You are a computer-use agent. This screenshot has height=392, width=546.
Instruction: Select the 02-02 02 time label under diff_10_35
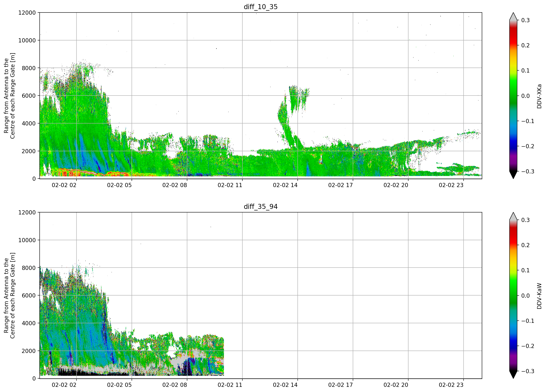(64, 185)
